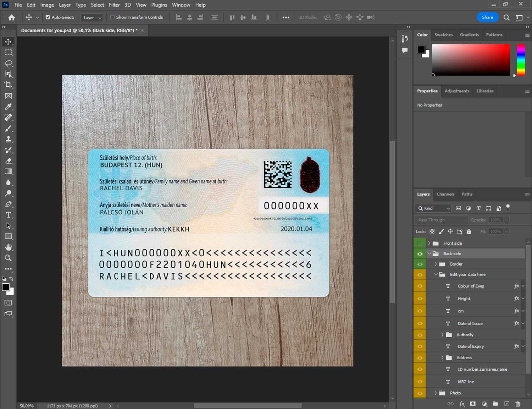Select the Horizontal Type tool

point(8,215)
